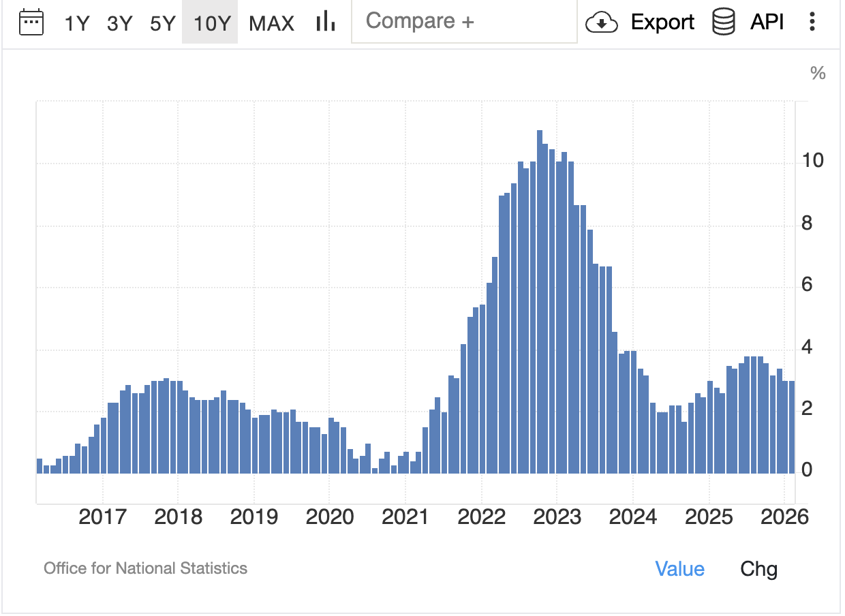Click the 2020 x-axis label
845x616 pixels.
pos(330,517)
